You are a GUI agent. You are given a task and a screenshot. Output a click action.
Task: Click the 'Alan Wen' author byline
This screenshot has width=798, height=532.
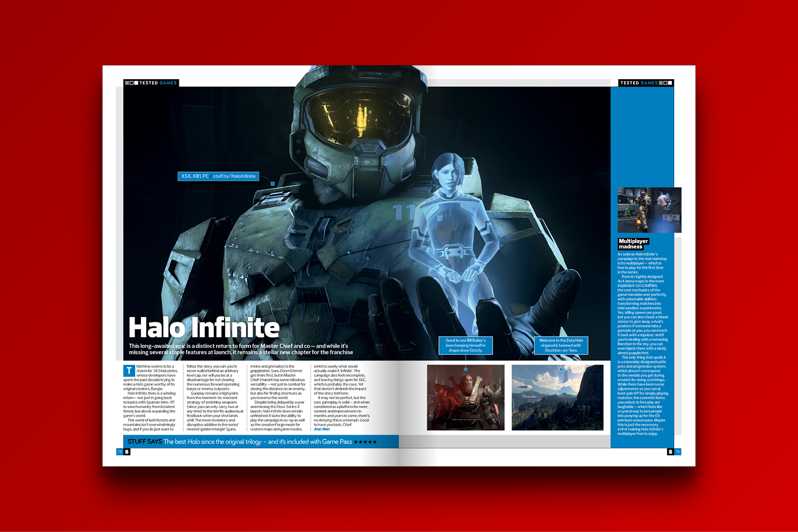pos(322,429)
